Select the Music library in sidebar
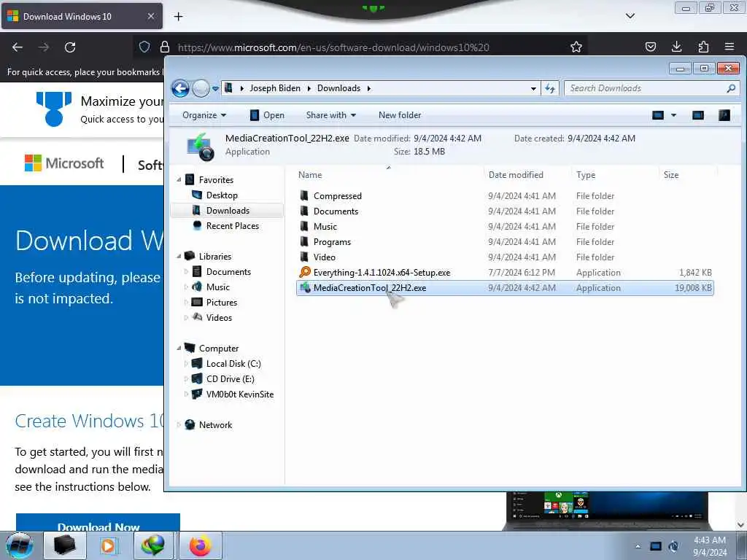The width and height of the screenshot is (747, 560). [x=217, y=287]
